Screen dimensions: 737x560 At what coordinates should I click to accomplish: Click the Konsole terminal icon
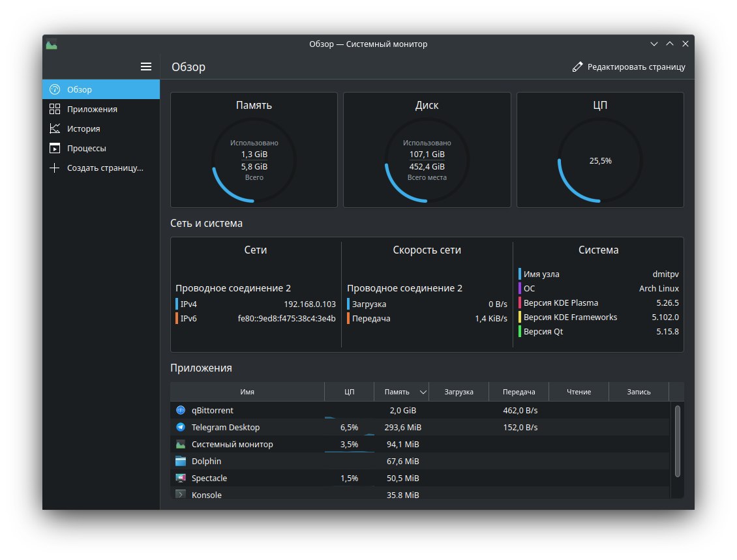[x=181, y=495]
